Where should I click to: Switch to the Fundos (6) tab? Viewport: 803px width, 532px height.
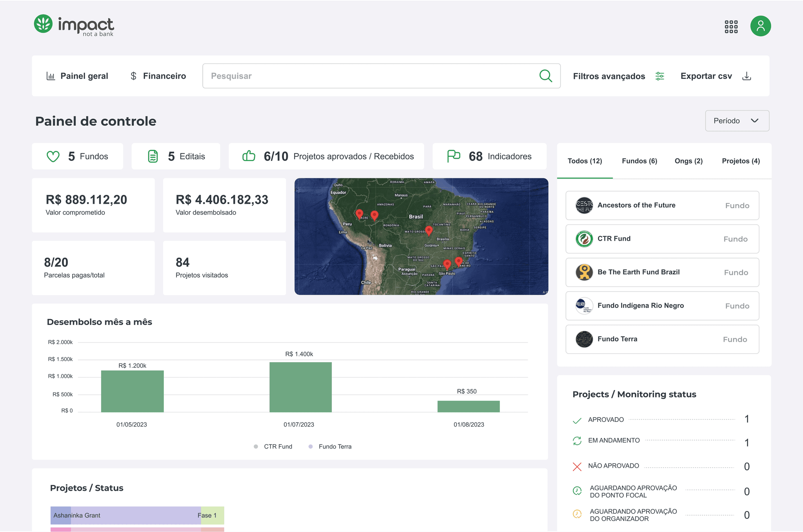[639, 161]
